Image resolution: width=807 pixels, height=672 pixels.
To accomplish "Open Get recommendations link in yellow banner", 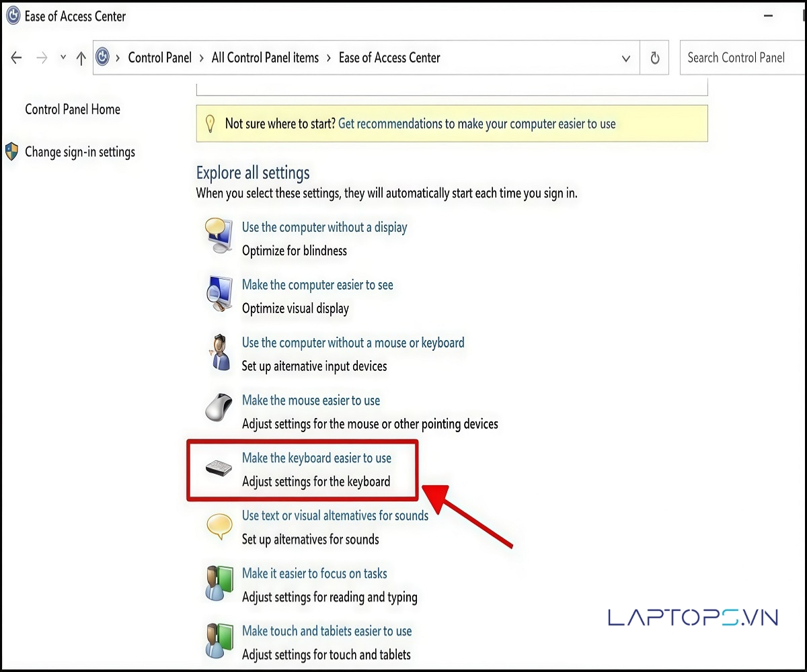I will coord(477,124).
